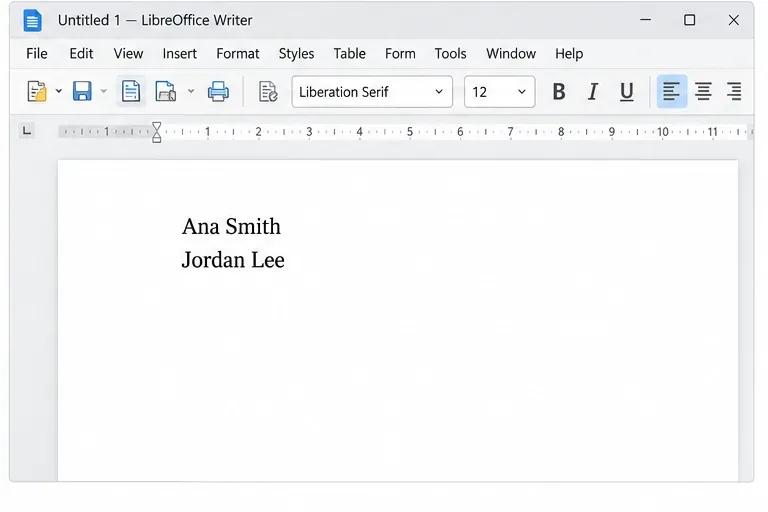The height and width of the screenshot is (512, 768).
Task: Open the Styles menu
Action: [x=296, y=53]
